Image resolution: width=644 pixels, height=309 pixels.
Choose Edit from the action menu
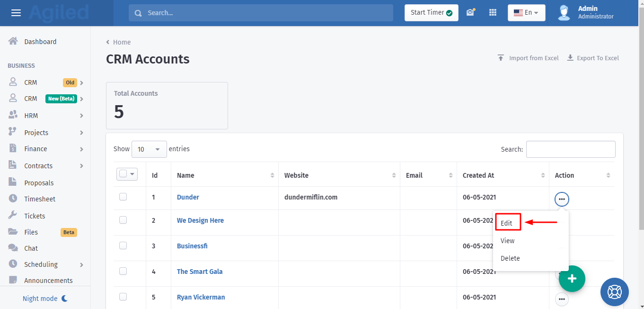507,223
